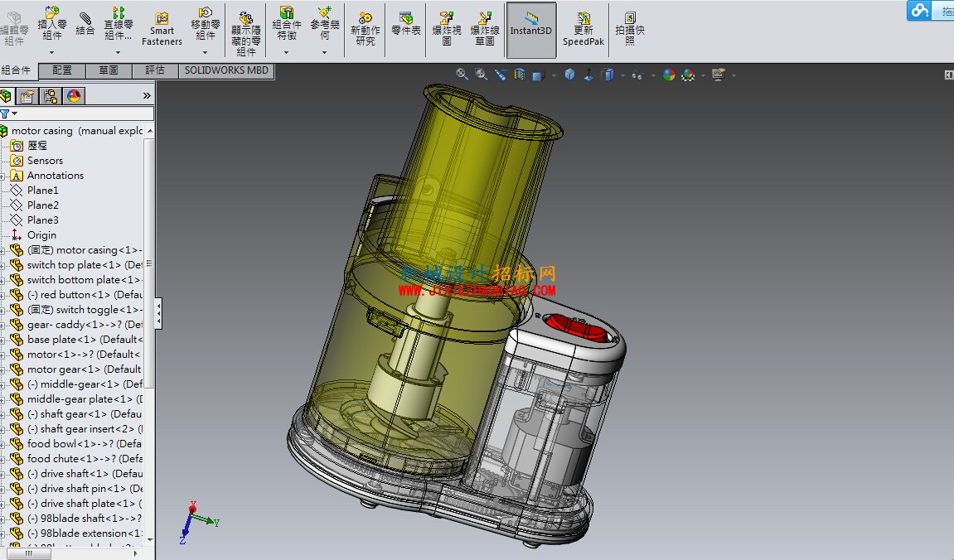Image resolution: width=954 pixels, height=560 pixels.
Task: Open Assembly Features (組合件特徵) tool
Action: tap(286, 23)
